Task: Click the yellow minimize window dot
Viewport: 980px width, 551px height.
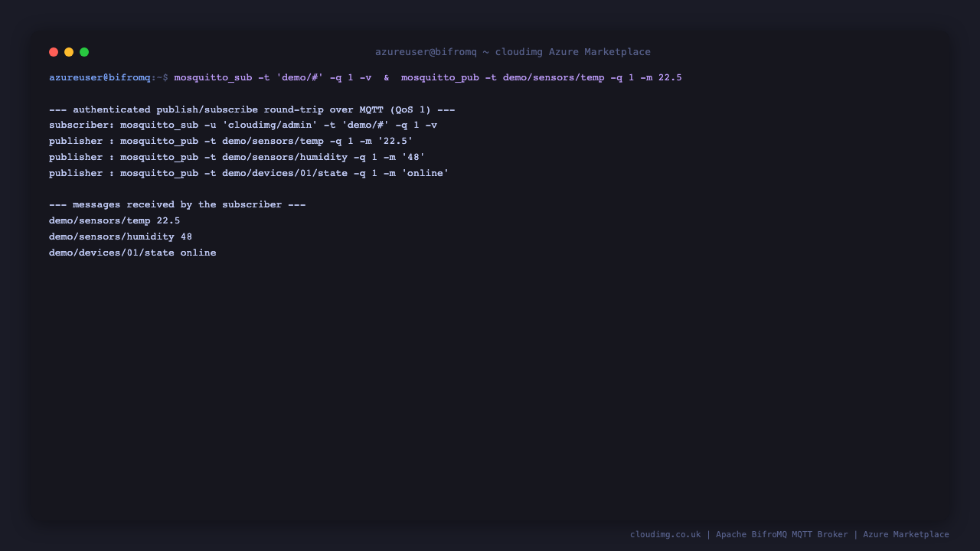Action: [x=69, y=52]
